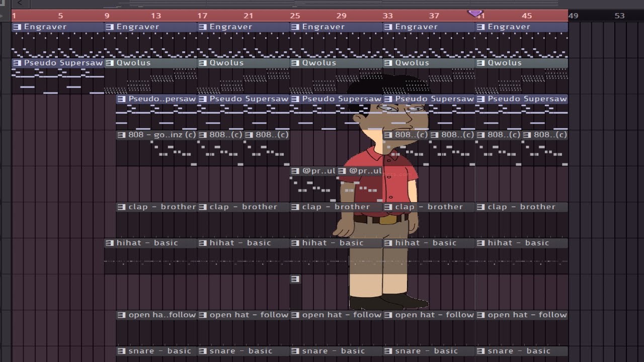
Task: Jump to bar 5 on the timeline ruler
Action: 60,16
